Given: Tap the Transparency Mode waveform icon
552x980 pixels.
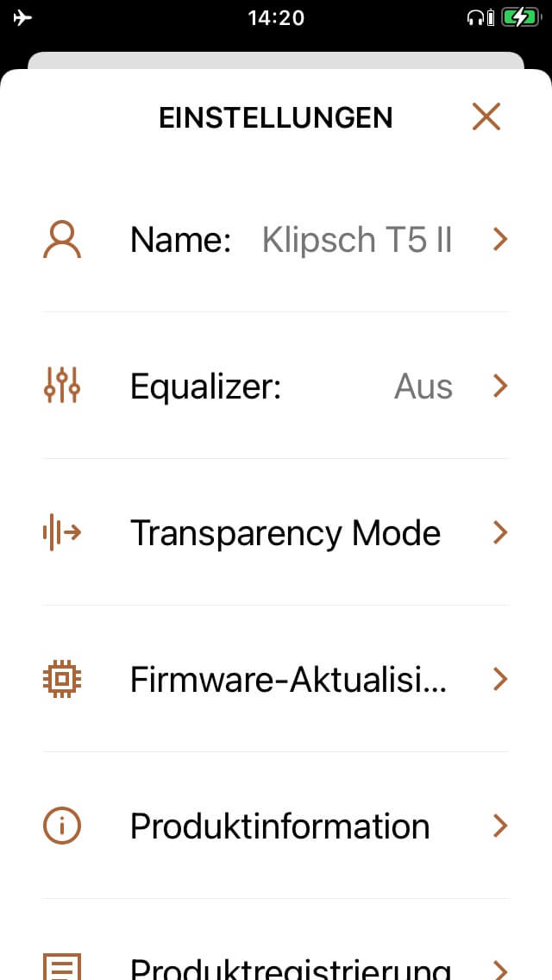Looking at the screenshot, I should pyautogui.click(x=62, y=533).
